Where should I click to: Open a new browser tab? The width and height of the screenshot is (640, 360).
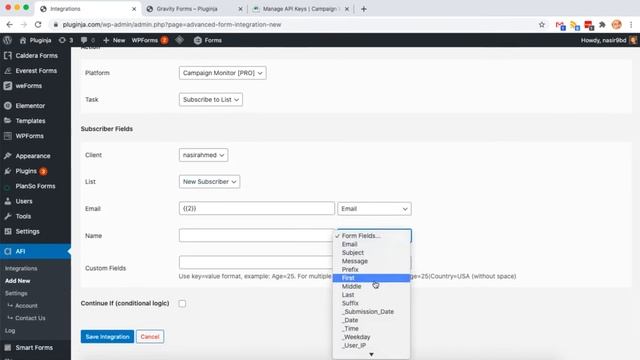364,9
